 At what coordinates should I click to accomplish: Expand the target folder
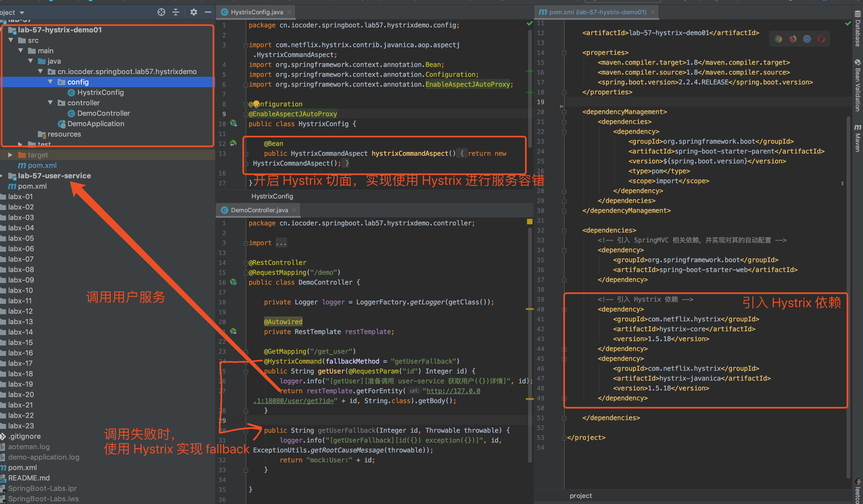point(11,155)
